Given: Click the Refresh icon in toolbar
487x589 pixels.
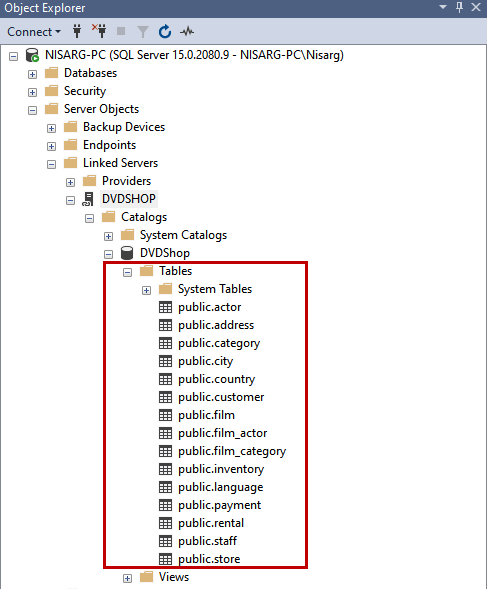Looking at the screenshot, I should click(165, 32).
